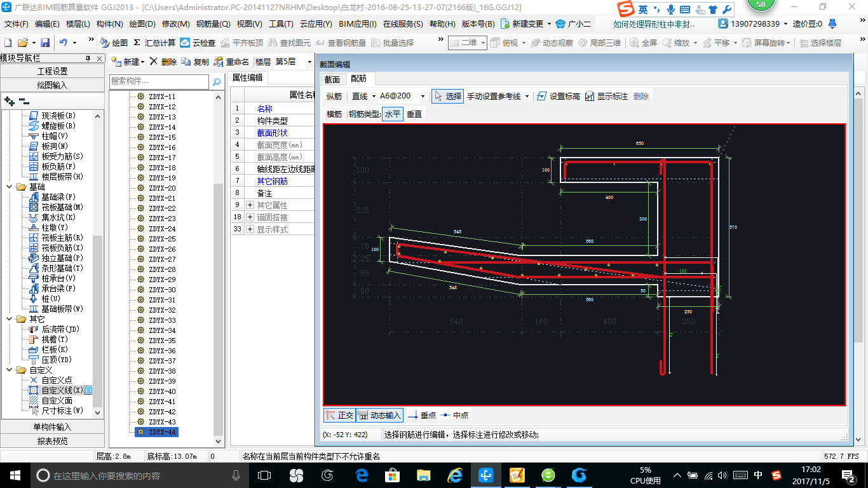Open the BIM应用(I) menu
The height and width of the screenshot is (488, 868).
coord(358,24)
